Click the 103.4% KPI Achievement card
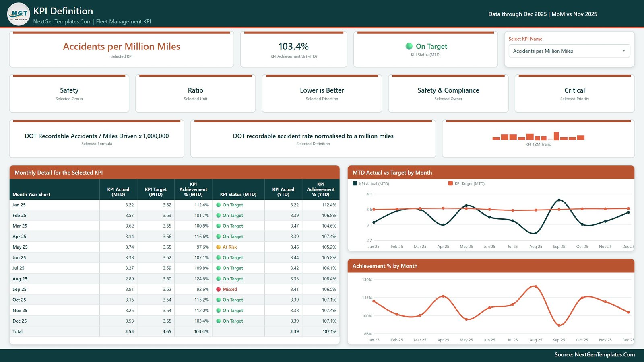Viewport: 644px width, 362px height. [294, 49]
